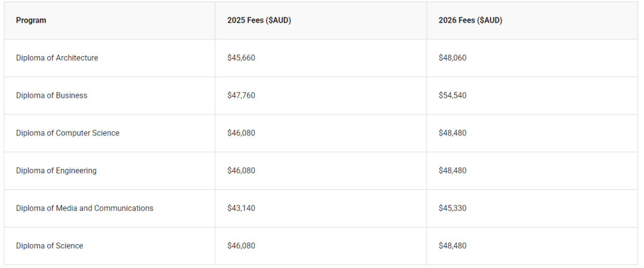Image resolution: width=644 pixels, height=268 pixels.
Task: Click the $54,540 Business 2026 fee
Action: point(453,96)
